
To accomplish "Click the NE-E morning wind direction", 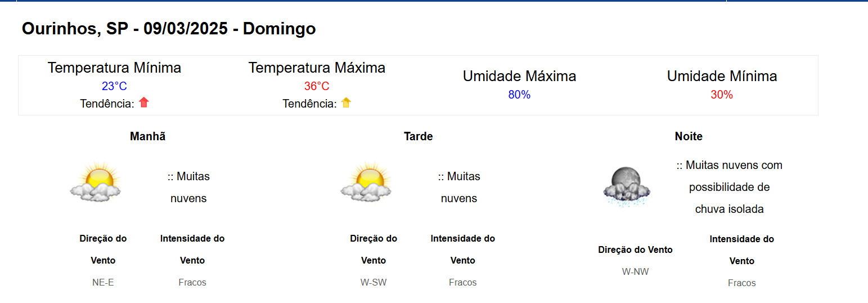I will click(103, 282).
